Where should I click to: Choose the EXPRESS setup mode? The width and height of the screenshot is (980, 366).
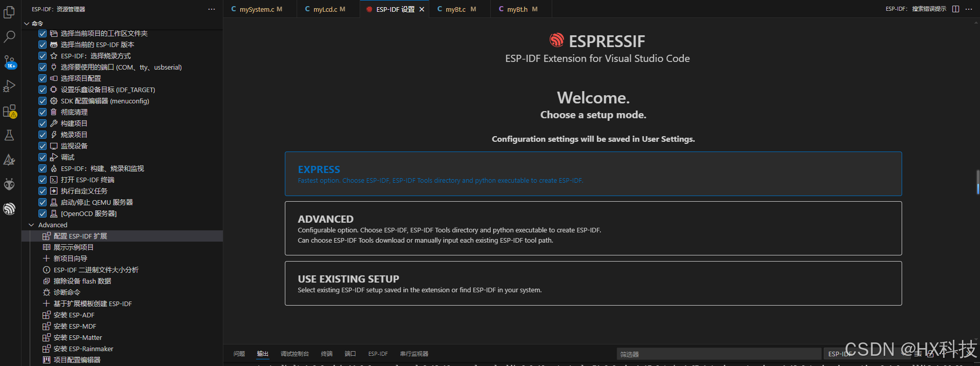click(x=593, y=174)
